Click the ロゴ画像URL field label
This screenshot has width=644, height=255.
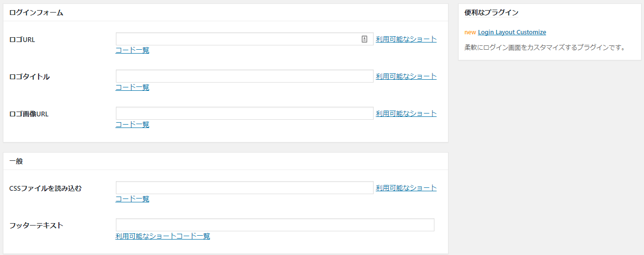click(x=29, y=114)
